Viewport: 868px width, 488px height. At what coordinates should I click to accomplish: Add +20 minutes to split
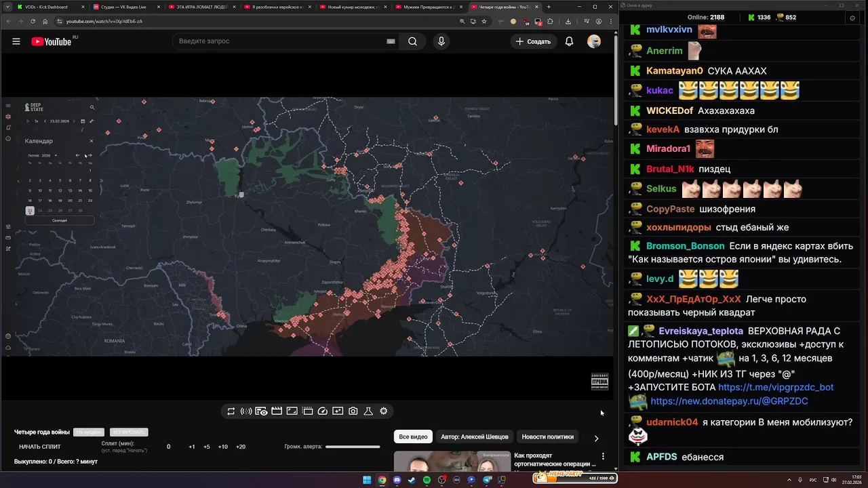click(241, 447)
